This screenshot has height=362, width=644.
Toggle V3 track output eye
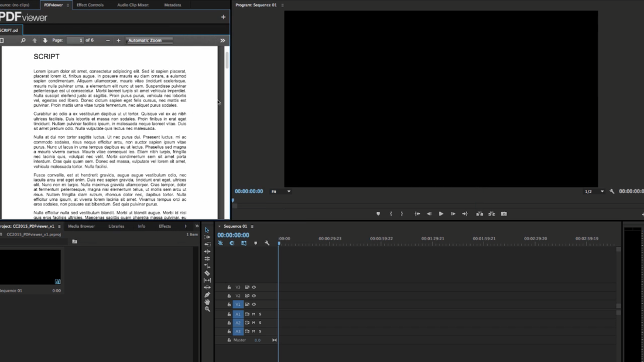pos(254,287)
